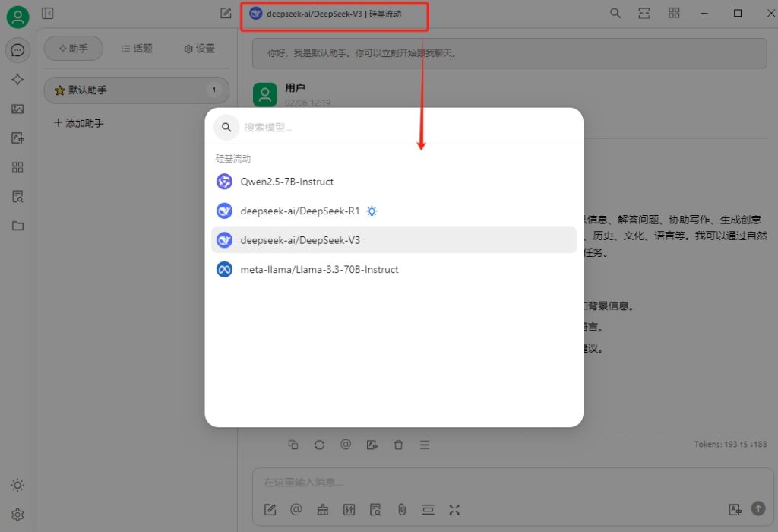Click the expand input box icon
This screenshot has width=778, height=532.
coord(454,510)
